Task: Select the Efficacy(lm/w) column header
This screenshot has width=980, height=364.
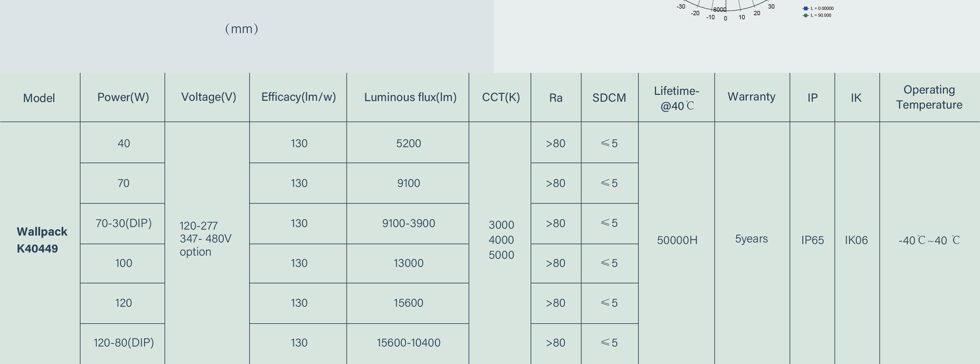Action: (x=299, y=97)
